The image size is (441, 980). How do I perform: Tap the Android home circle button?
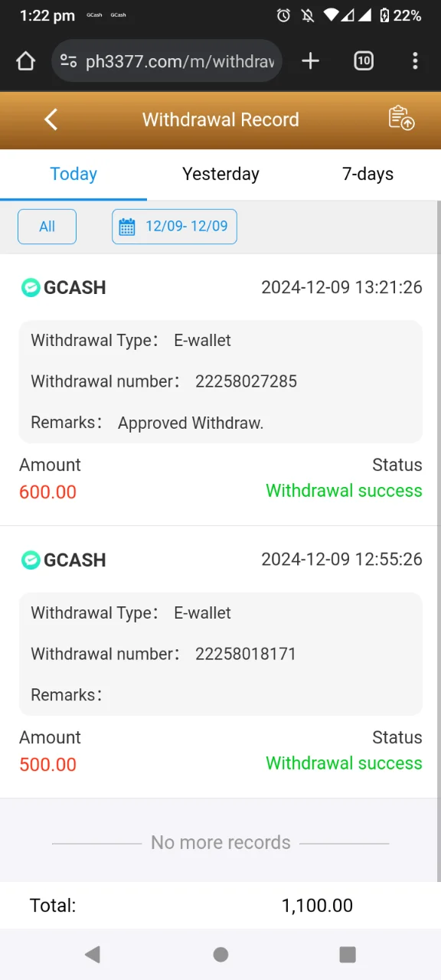[x=220, y=954]
